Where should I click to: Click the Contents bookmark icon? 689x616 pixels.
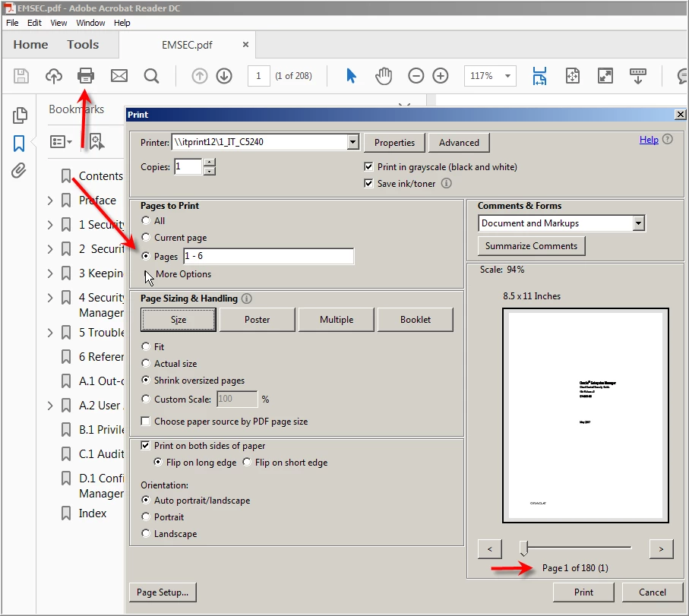tap(66, 175)
